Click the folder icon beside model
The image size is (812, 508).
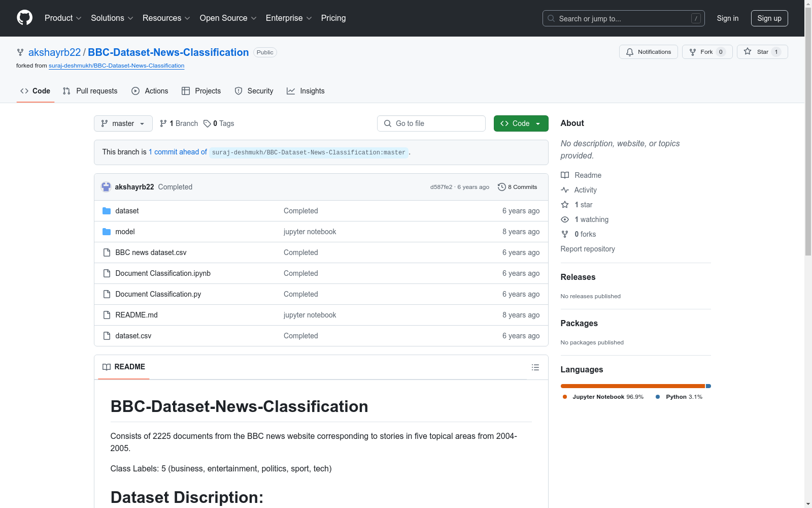coord(107,232)
